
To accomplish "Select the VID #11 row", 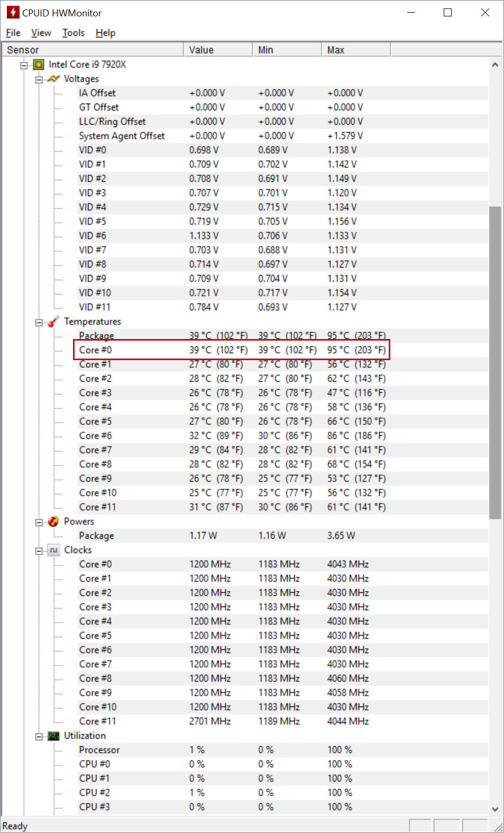I will tap(283, 307).
